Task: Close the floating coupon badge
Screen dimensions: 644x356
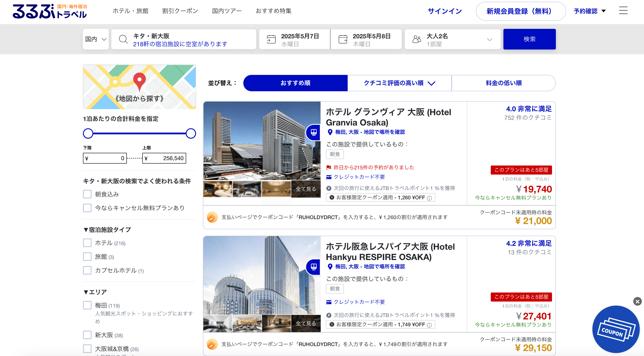Action: coord(637,301)
